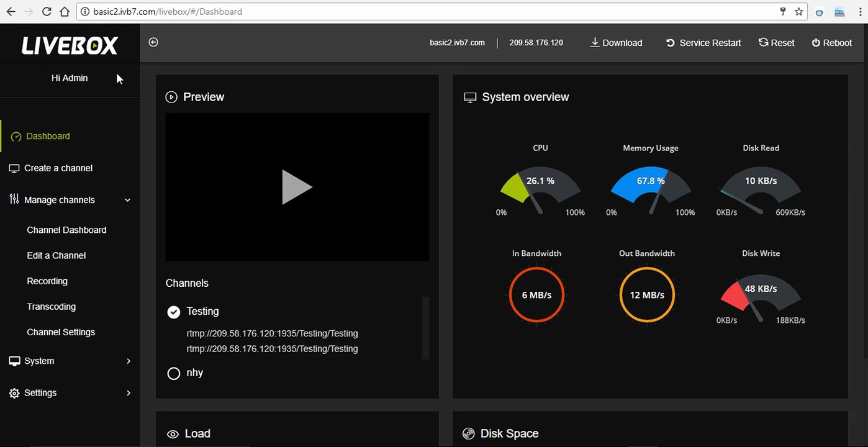Click the Reset refresh icon

tap(763, 42)
